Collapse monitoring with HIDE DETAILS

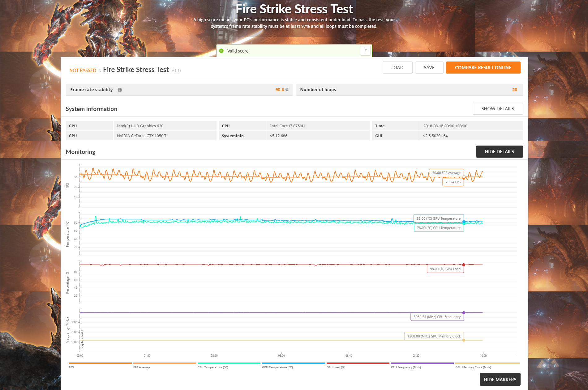[x=499, y=152]
